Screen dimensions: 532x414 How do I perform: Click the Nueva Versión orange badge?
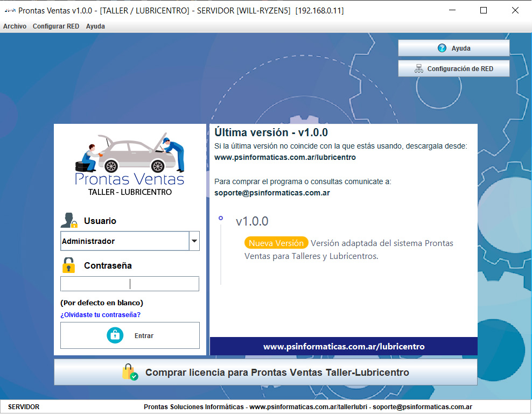tap(276, 243)
